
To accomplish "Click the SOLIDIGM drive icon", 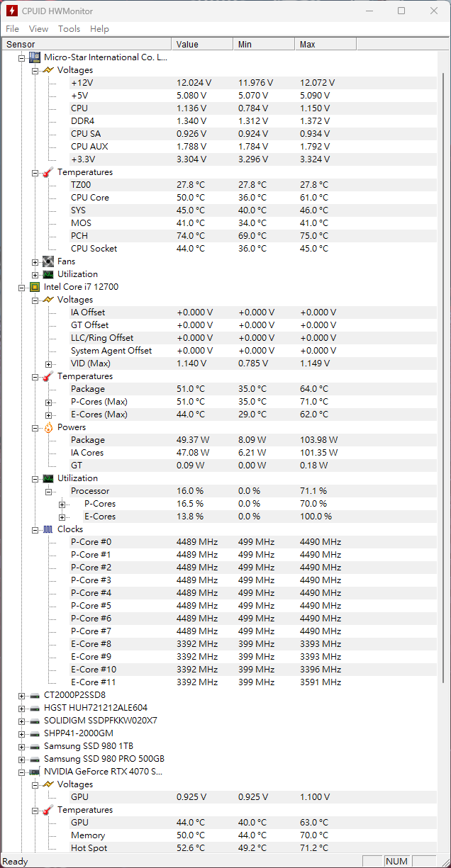I will 34,721.
